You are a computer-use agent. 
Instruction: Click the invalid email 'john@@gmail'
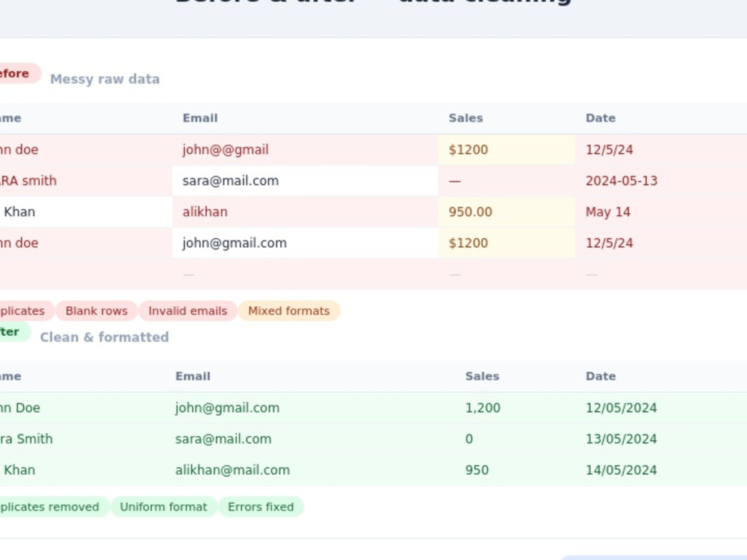tap(305, 149)
